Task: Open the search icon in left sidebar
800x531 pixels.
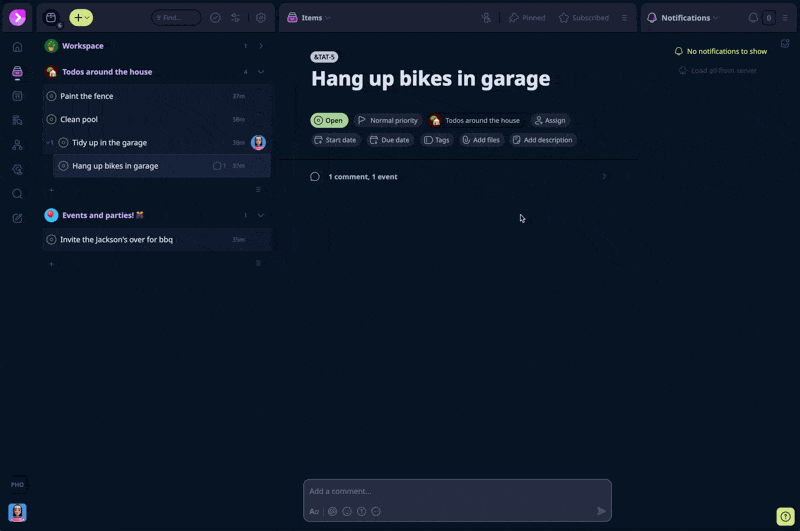Action: [x=17, y=194]
